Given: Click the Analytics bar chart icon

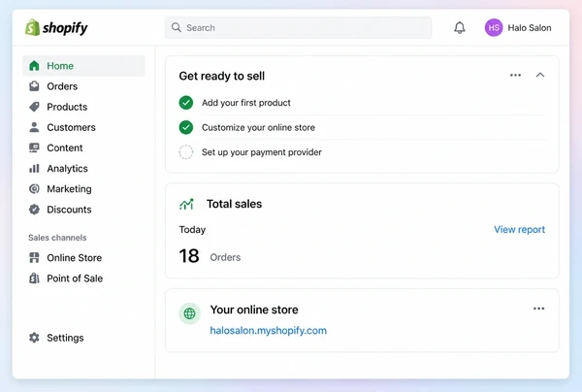Looking at the screenshot, I should point(34,169).
